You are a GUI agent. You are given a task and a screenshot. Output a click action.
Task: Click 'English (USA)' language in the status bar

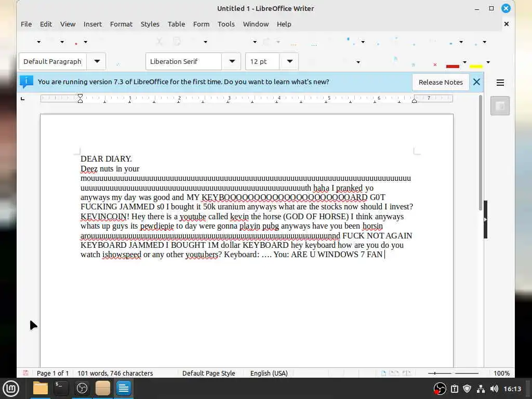(269, 373)
